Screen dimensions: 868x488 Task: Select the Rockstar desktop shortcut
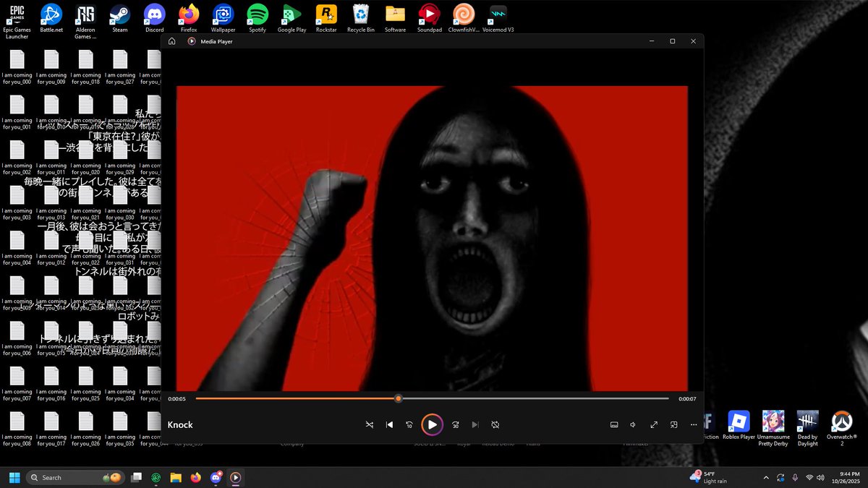326,19
